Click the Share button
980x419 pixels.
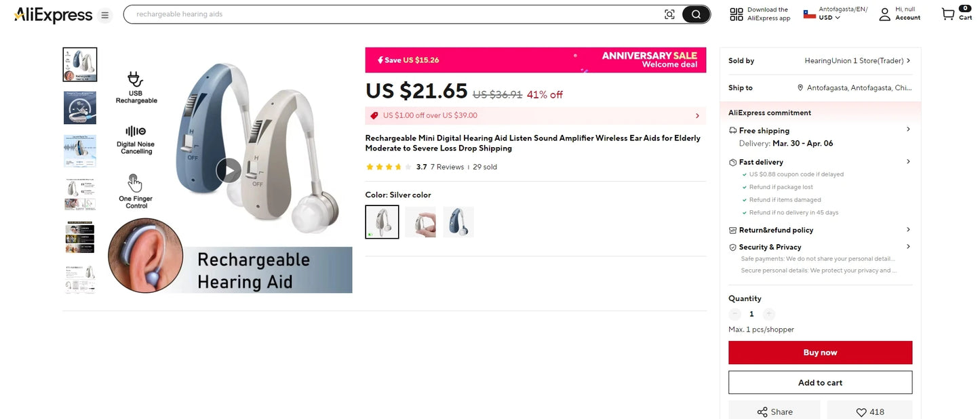[774, 412]
